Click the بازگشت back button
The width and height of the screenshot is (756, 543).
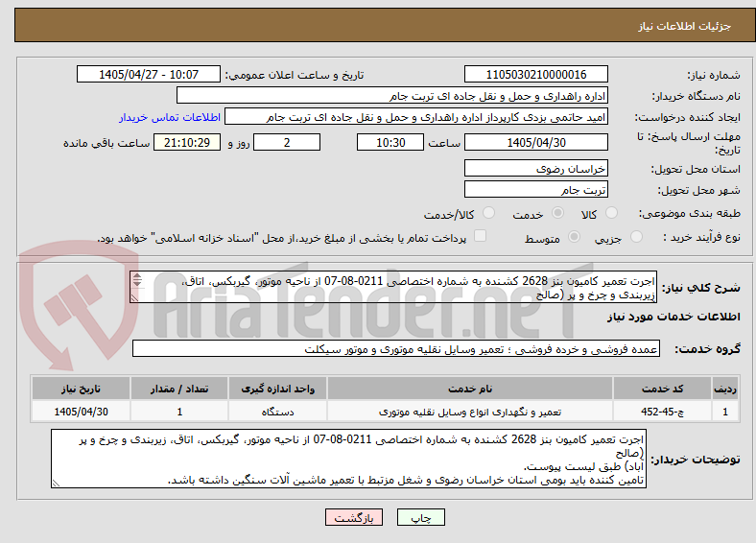pyautogui.click(x=354, y=517)
